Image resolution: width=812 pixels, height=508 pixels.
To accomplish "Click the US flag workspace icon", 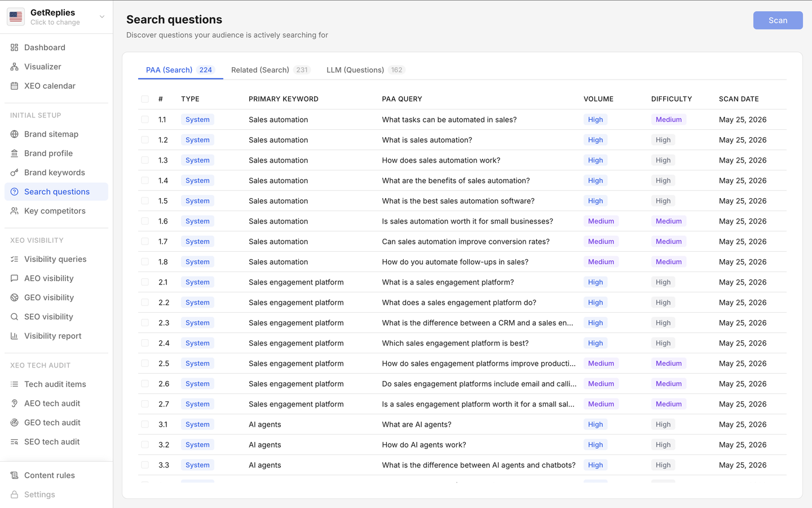I will (x=16, y=17).
